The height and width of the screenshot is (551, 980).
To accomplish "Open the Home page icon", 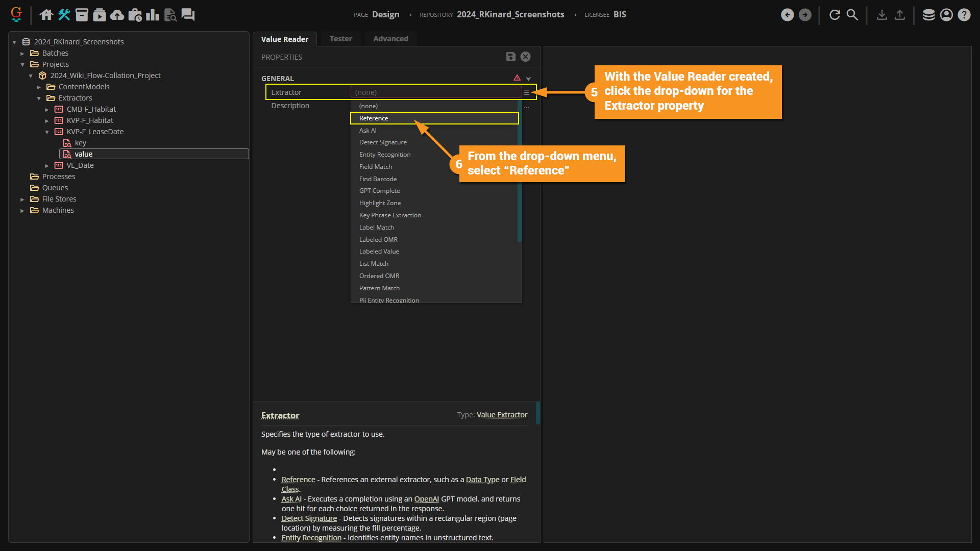I will point(46,15).
